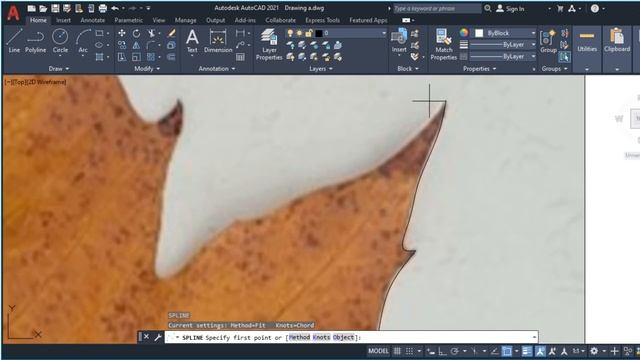Click Sign In button
Viewport: 640px width, 360px height.
tap(510, 8)
